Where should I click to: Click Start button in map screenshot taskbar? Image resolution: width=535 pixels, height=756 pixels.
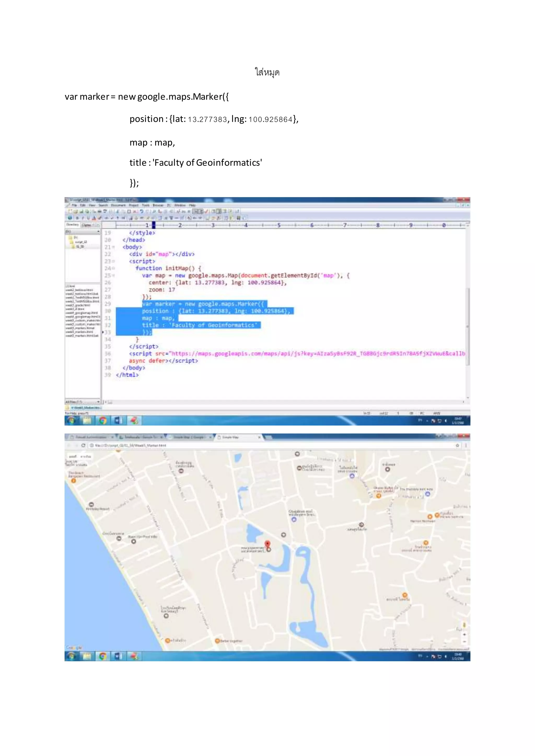(72, 656)
